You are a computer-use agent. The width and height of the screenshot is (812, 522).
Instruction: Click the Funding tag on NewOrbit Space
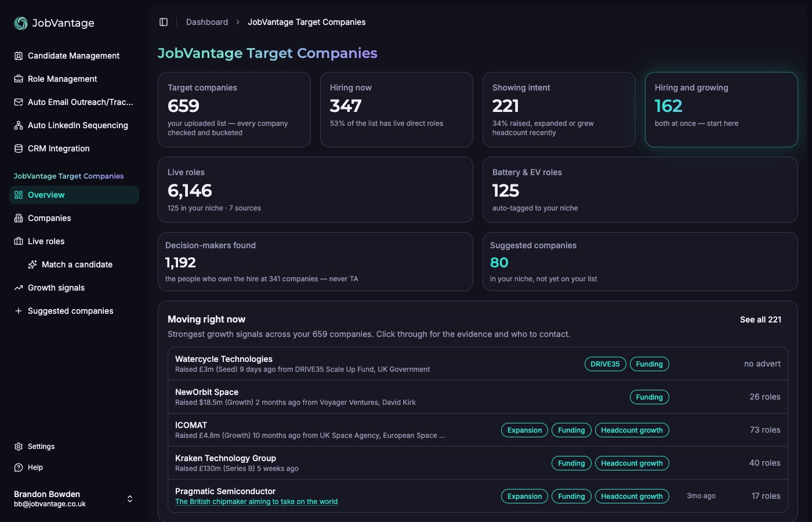pos(649,397)
